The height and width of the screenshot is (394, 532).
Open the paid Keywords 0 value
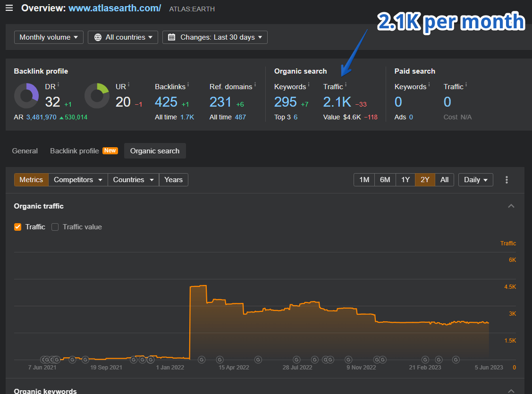click(398, 102)
